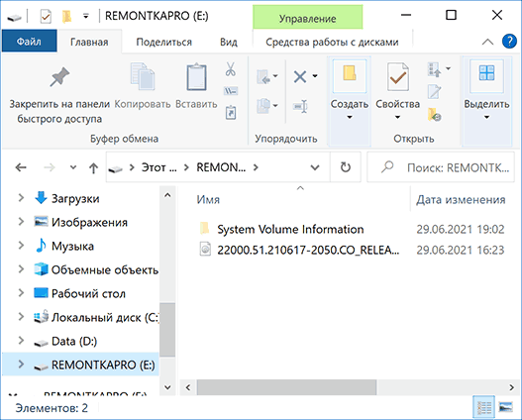Click the Edit pencil icon
522x420 pixels.
434,92
